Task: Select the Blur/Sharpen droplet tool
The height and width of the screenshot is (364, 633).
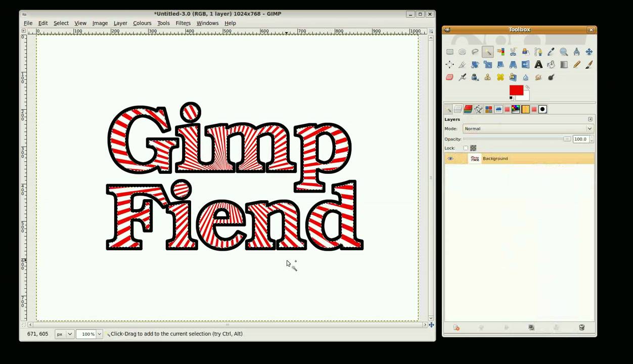Action: pos(526,77)
